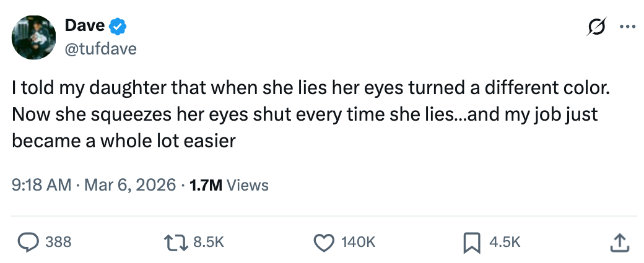Click the tweet text about daughter's eyes
The image size is (644, 263).
click(310, 115)
